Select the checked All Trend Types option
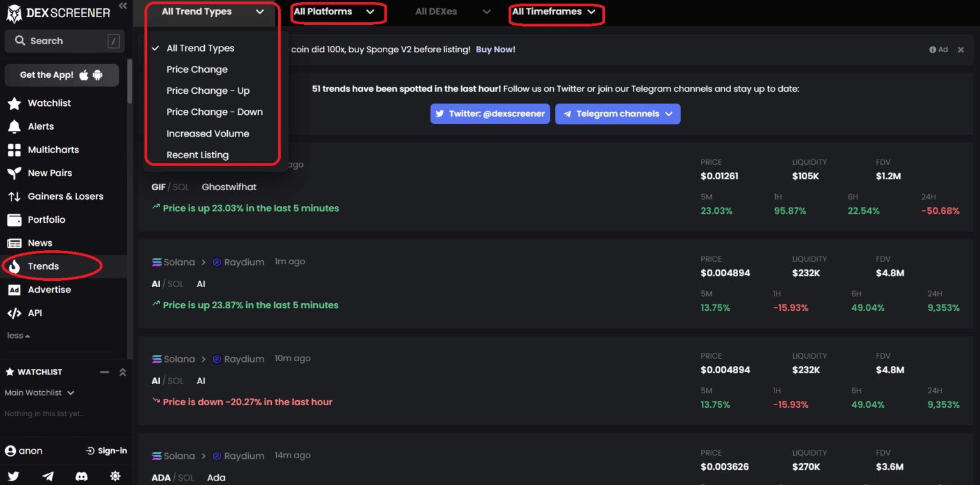The image size is (980, 485). [200, 48]
